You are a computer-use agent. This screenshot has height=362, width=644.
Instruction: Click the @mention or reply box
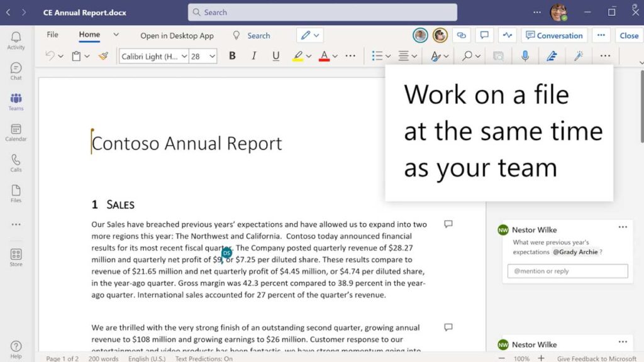[568, 271]
